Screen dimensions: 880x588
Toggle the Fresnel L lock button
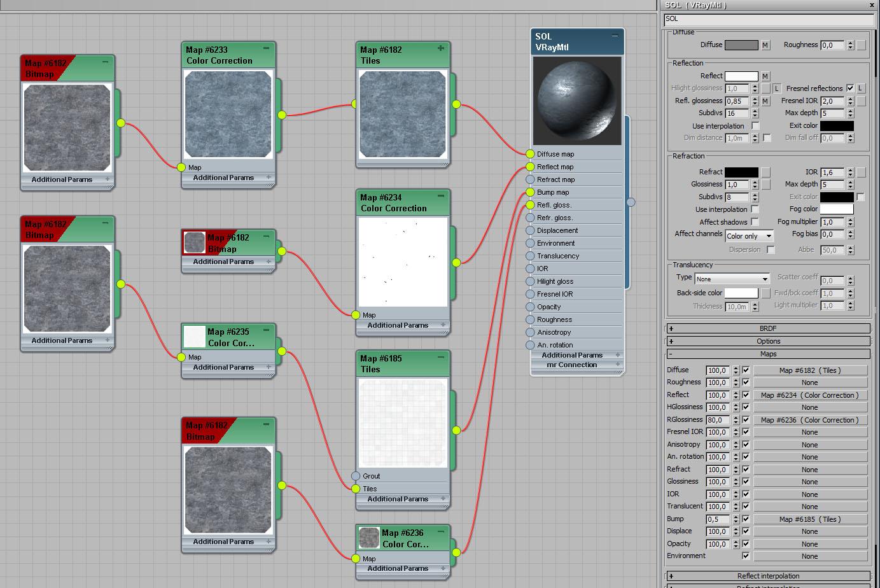[861, 88]
